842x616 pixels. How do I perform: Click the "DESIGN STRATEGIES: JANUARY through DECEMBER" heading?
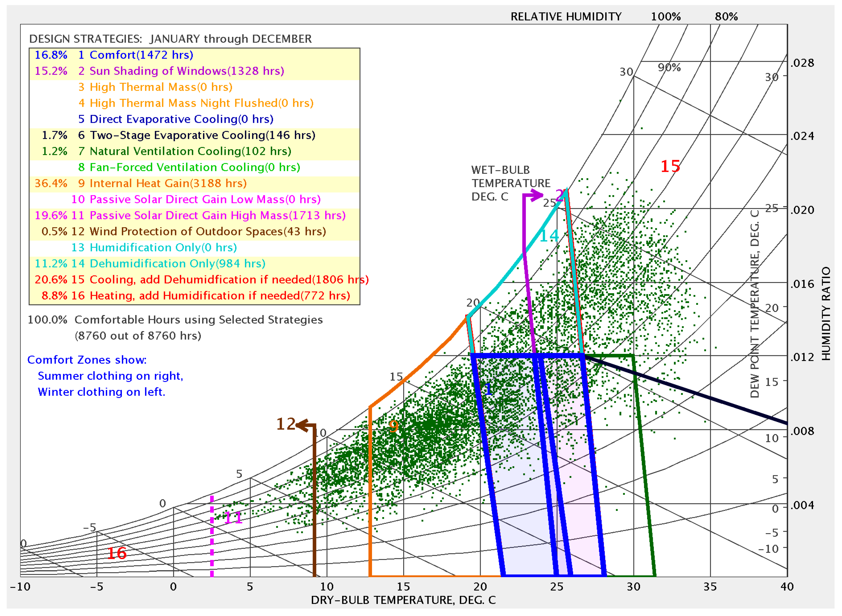[x=170, y=39]
